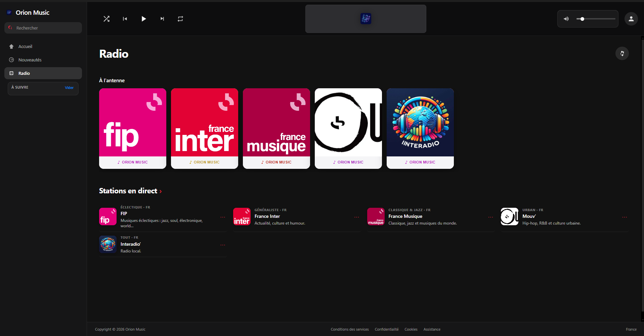644x336 pixels.
Task: Toggle repeat mode
Action: click(x=180, y=19)
